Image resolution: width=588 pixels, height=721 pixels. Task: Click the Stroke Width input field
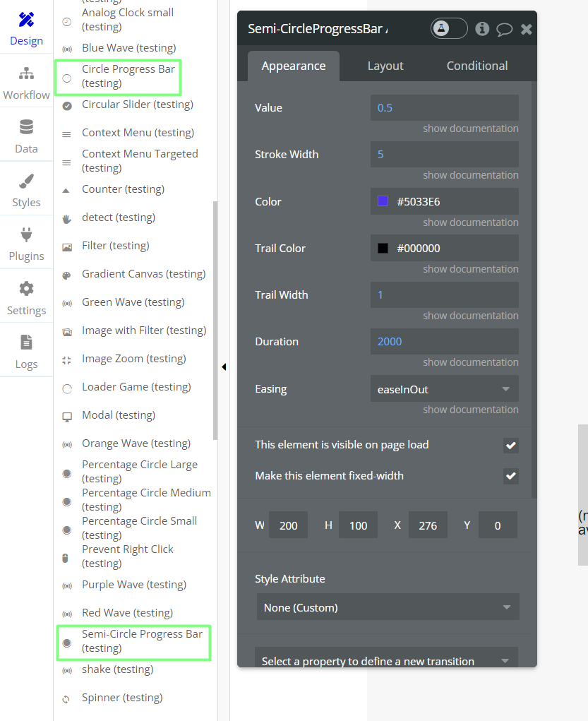click(x=445, y=155)
